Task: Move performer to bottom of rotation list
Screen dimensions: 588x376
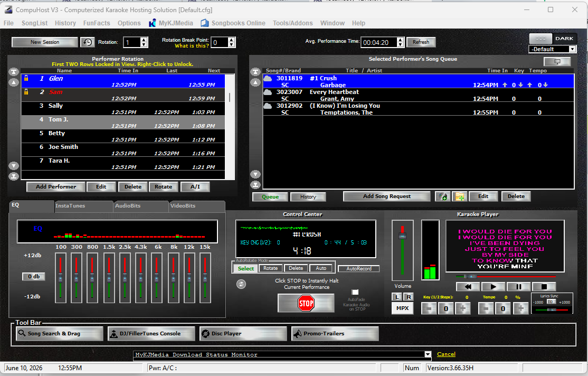Action: 14,176
